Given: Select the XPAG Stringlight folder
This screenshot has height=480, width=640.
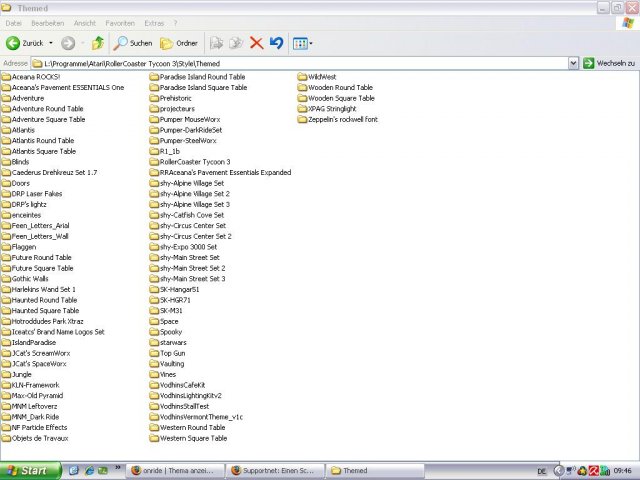Looking at the screenshot, I should pos(327,109).
